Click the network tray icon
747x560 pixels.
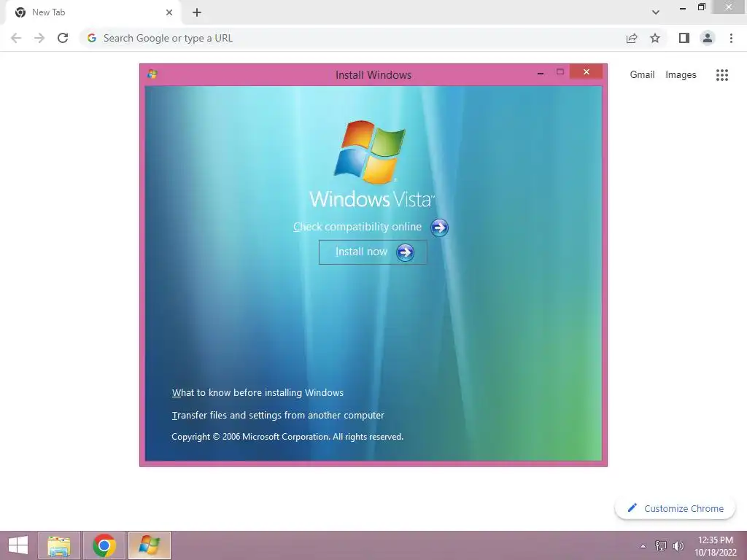661,545
